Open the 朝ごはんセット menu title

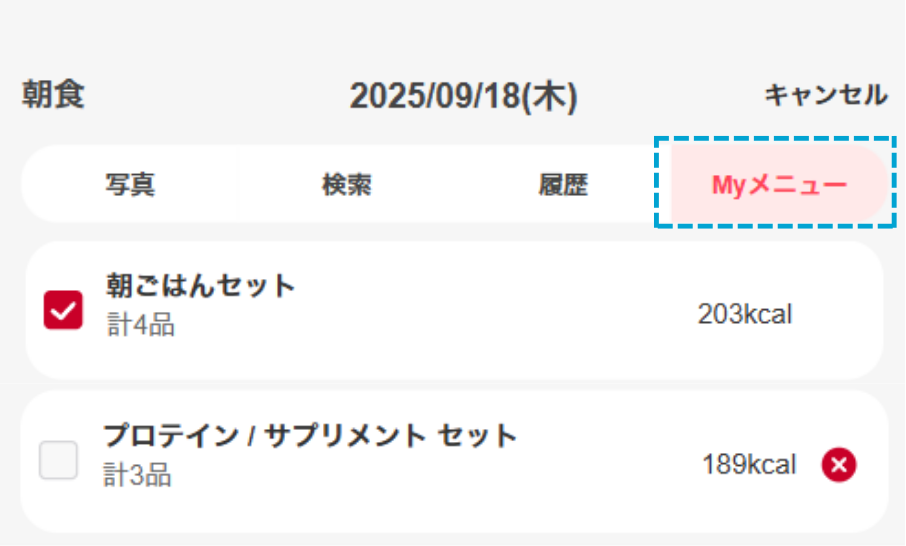[x=201, y=286]
